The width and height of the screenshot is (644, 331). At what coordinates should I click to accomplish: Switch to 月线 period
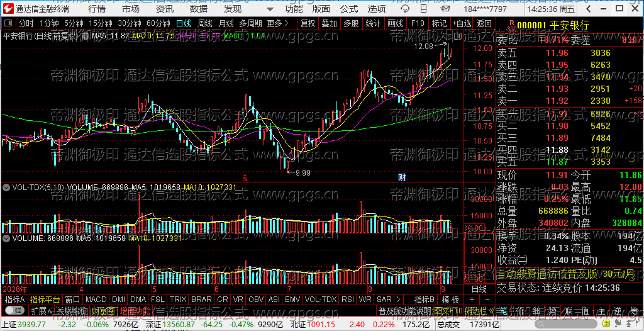(226, 24)
